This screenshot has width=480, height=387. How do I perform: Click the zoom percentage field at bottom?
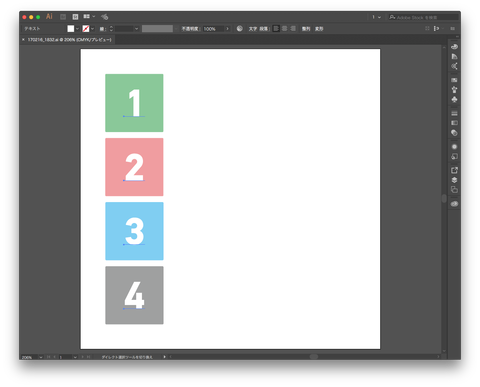click(x=29, y=357)
